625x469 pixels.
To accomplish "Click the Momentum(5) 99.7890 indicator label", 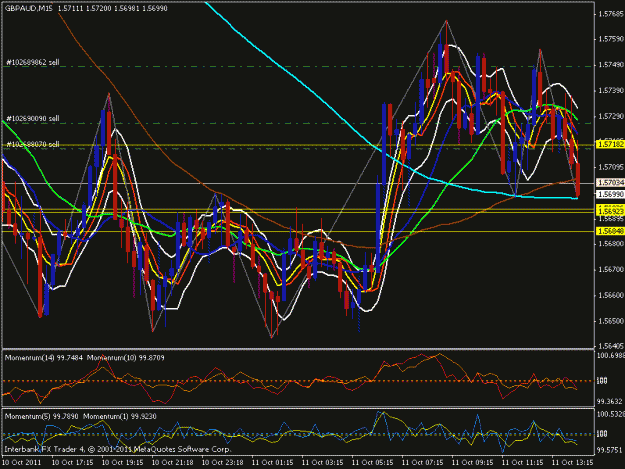I will 41,416.
